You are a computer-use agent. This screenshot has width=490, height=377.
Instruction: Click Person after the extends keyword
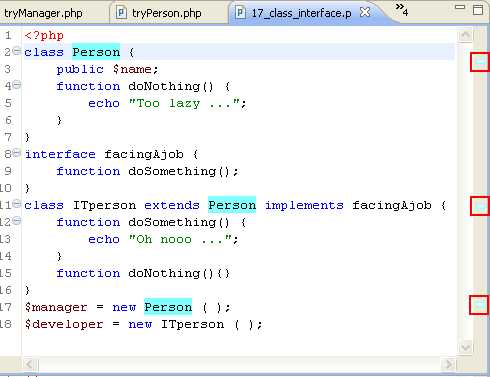pos(232,205)
